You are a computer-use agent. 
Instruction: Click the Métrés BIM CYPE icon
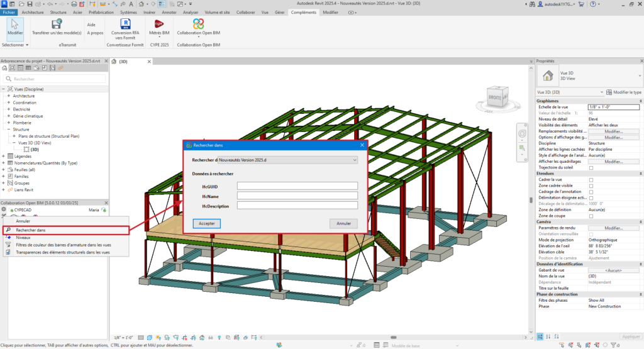[x=159, y=24]
